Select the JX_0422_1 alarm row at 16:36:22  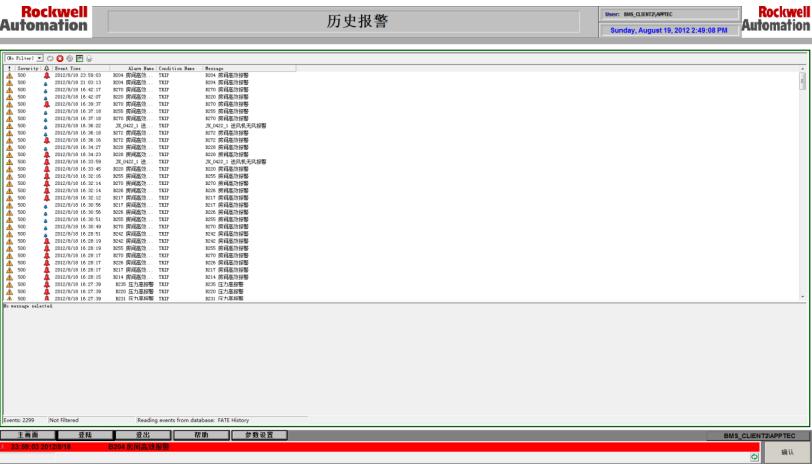pos(150,125)
